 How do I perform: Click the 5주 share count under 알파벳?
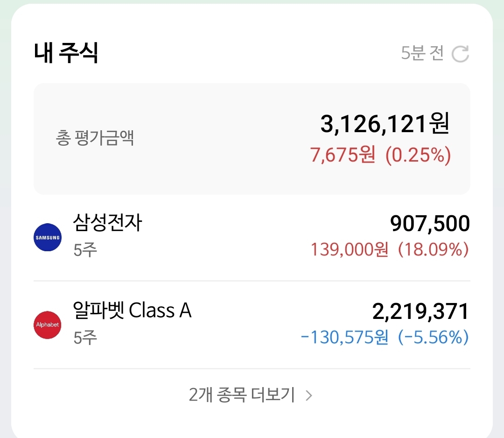(x=85, y=337)
